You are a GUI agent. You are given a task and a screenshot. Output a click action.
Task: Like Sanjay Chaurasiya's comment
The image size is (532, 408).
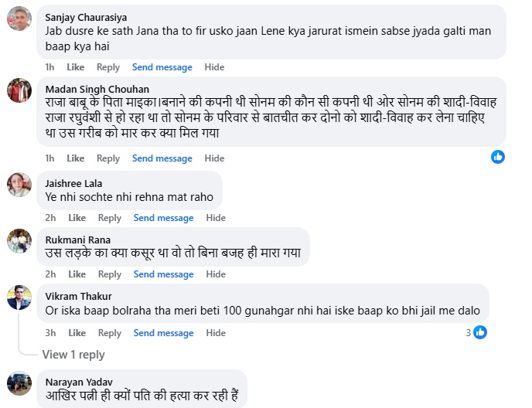tap(75, 67)
